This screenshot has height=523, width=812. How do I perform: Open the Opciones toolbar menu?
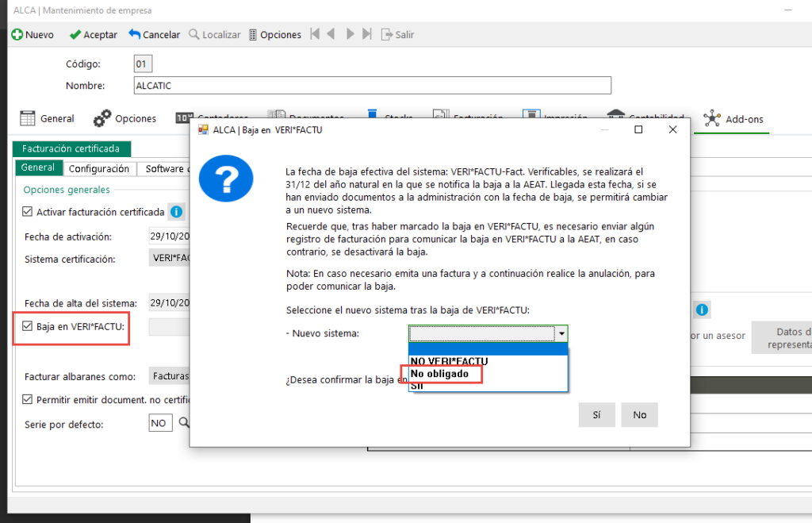pos(274,35)
